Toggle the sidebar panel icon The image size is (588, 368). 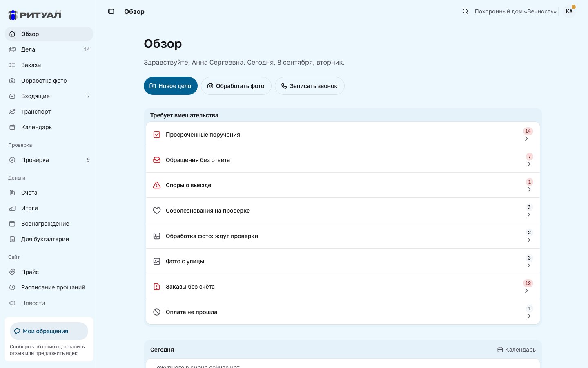111,11
